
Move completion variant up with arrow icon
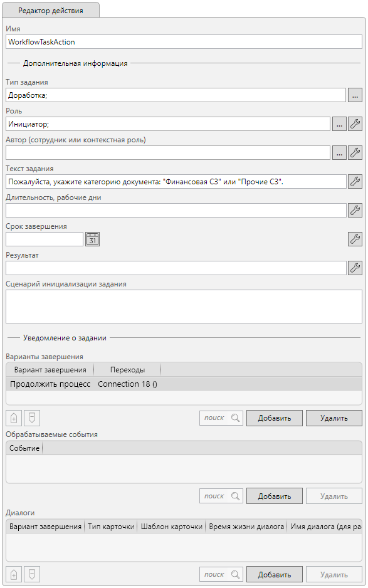14,418
